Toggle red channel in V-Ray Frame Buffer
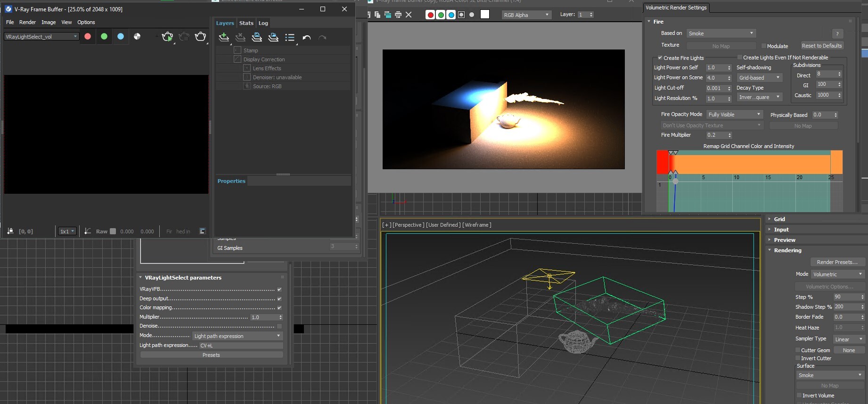 point(88,36)
